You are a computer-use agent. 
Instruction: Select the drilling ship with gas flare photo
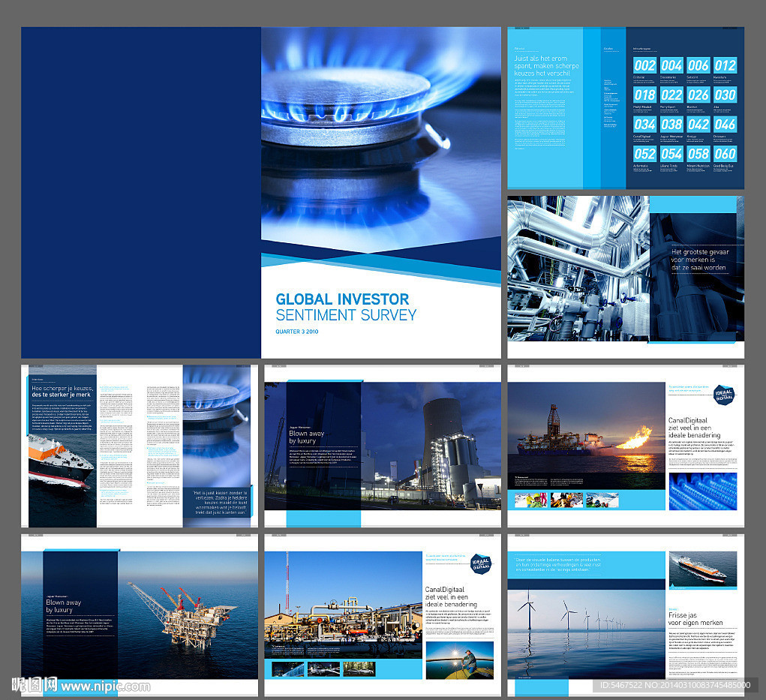point(586,427)
